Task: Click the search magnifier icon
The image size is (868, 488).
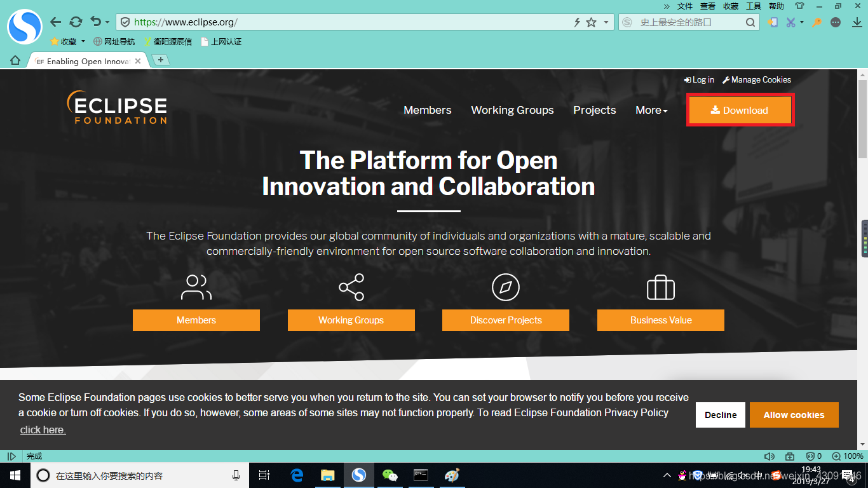Action: (x=750, y=22)
